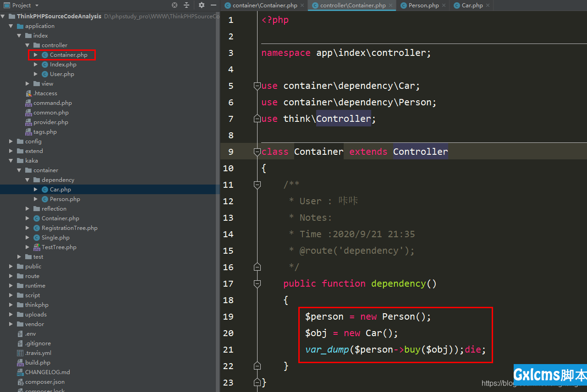Collapse the kaka folder arrow

coord(11,161)
